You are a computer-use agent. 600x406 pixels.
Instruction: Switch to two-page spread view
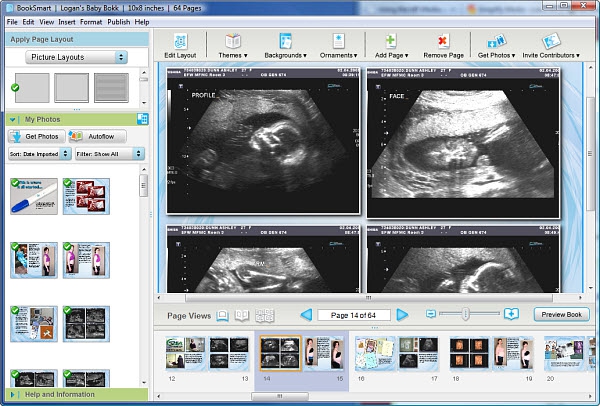click(x=242, y=315)
